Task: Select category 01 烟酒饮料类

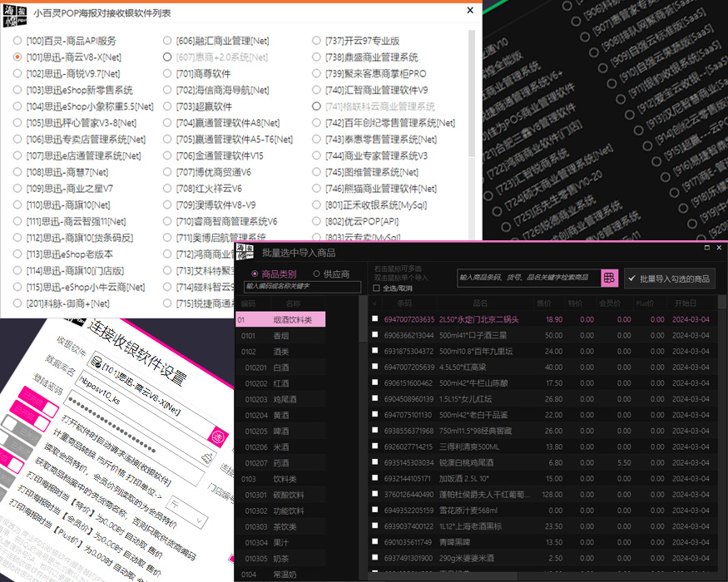Action: pyautogui.click(x=280, y=319)
